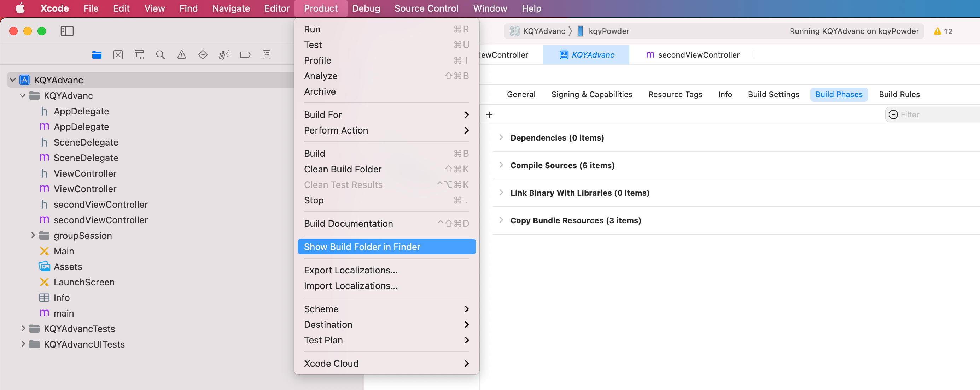This screenshot has width=980, height=390.
Task: Open the Issue navigator warning icon
Action: point(181,55)
